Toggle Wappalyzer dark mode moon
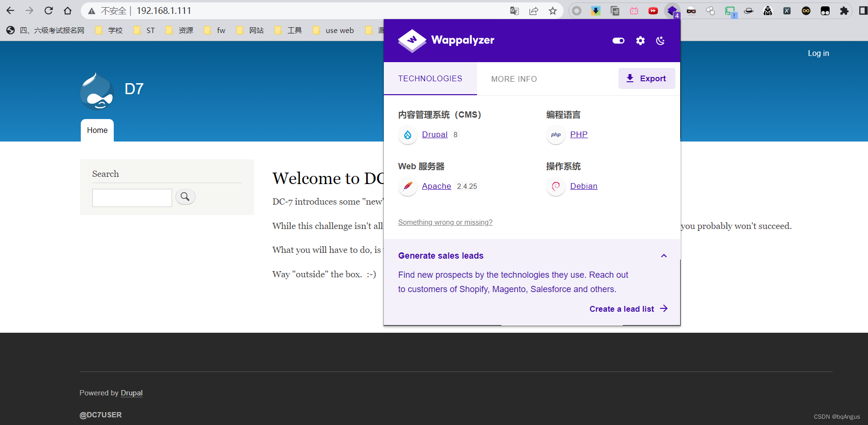The width and height of the screenshot is (868, 425). pyautogui.click(x=661, y=41)
